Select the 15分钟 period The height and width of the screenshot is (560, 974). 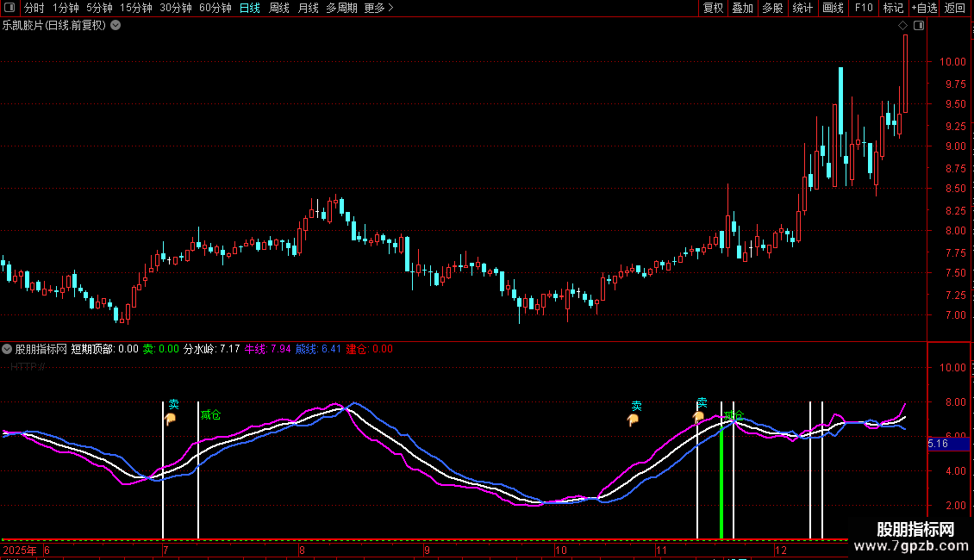coord(136,8)
